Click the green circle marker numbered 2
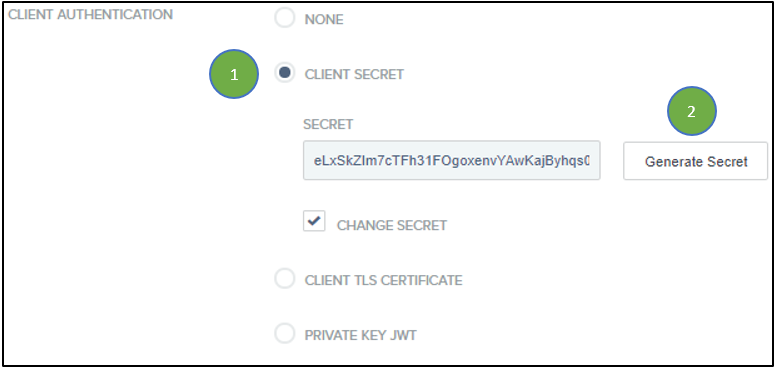775x368 pixels. (x=691, y=111)
